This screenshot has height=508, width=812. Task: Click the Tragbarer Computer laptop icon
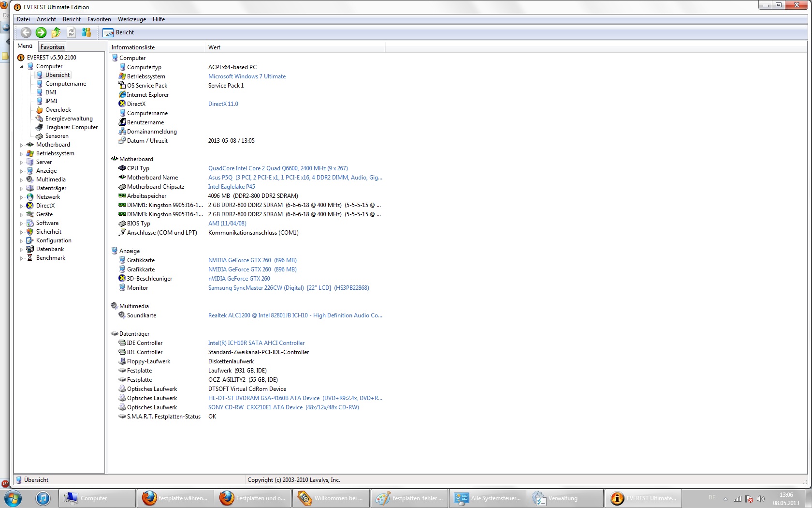[40, 127]
